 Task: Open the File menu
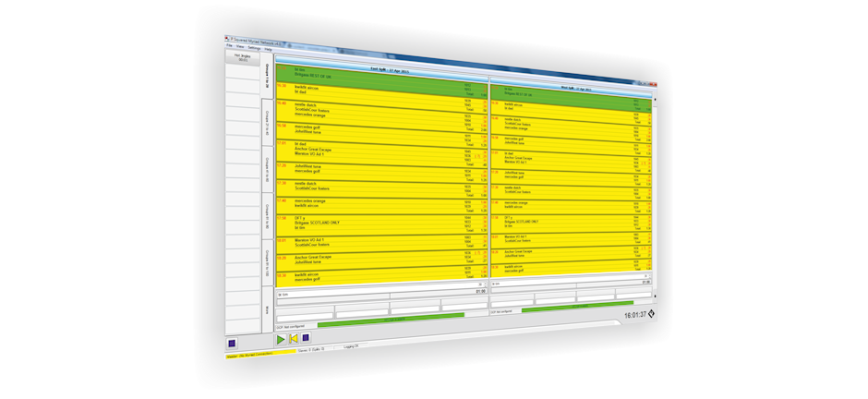[x=229, y=46]
